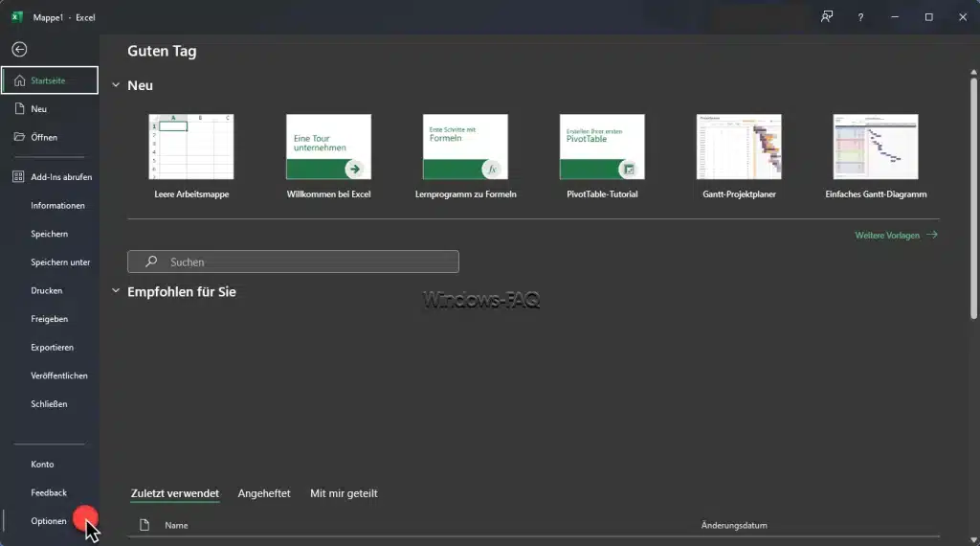Click the magnifier icon in search box

point(150,262)
